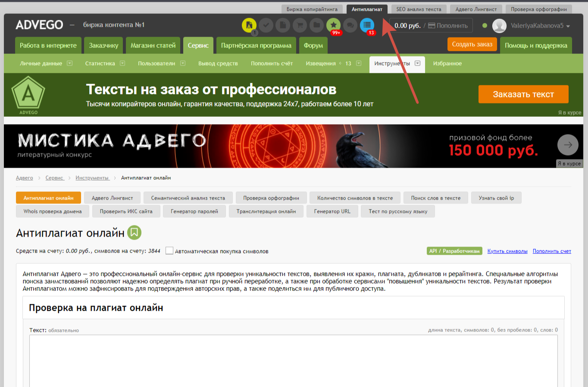Select the Сервис menu tab

pyautogui.click(x=198, y=45)
